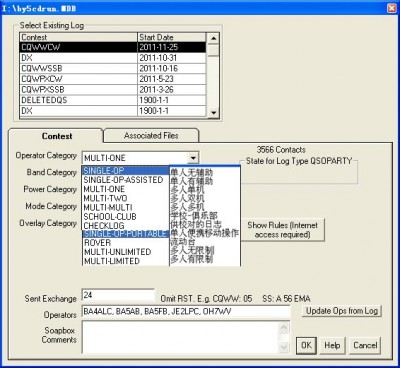Click the Start Date column header
This screenshot has width=400, height=368.
[172, 37]
